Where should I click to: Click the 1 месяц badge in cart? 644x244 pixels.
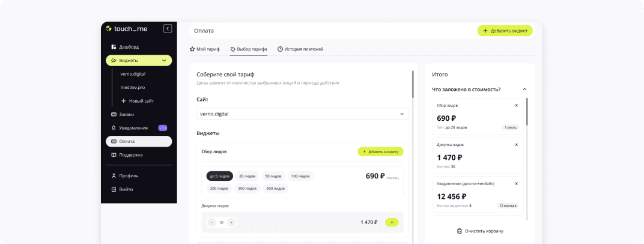511,127
